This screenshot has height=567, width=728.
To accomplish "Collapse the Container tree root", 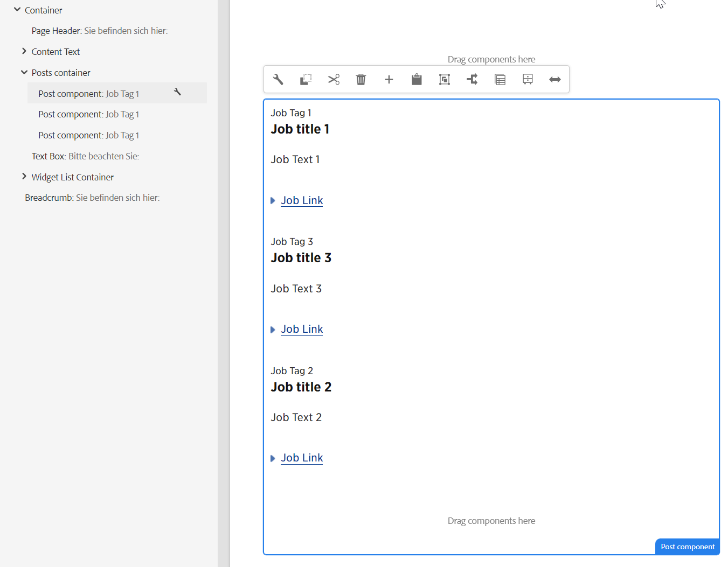I will 17,9.
